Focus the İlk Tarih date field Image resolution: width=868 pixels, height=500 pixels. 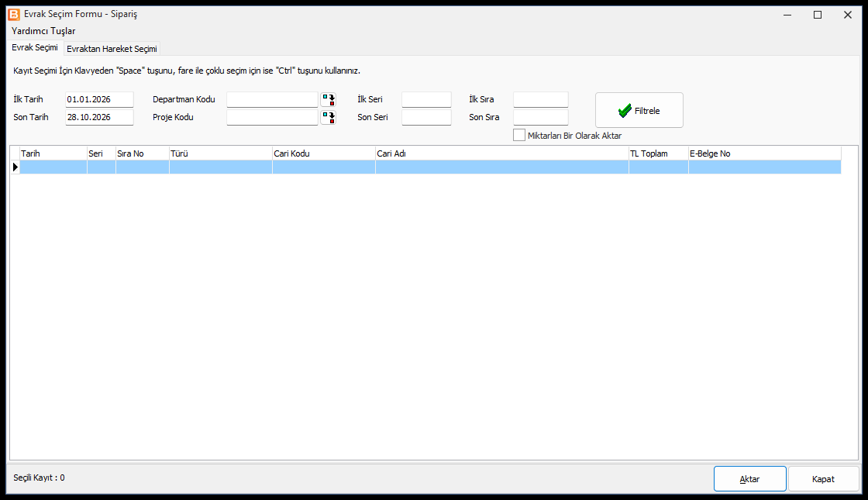coord(100,100)
